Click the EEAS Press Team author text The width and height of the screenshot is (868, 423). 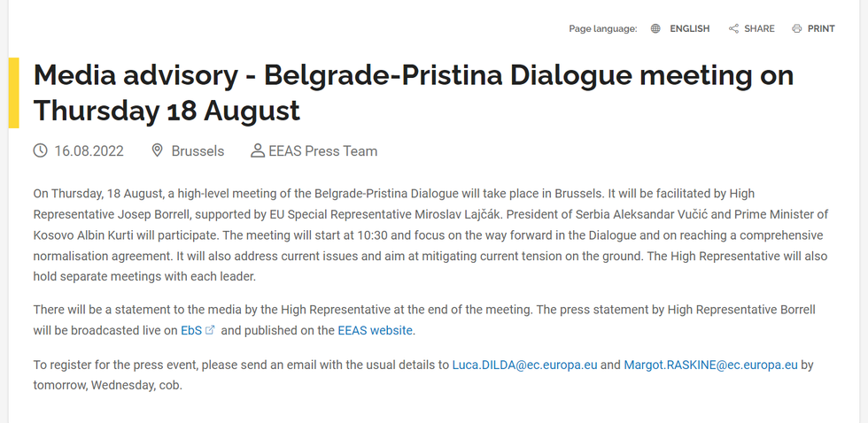pyautogui.click(x=322, y=150)
